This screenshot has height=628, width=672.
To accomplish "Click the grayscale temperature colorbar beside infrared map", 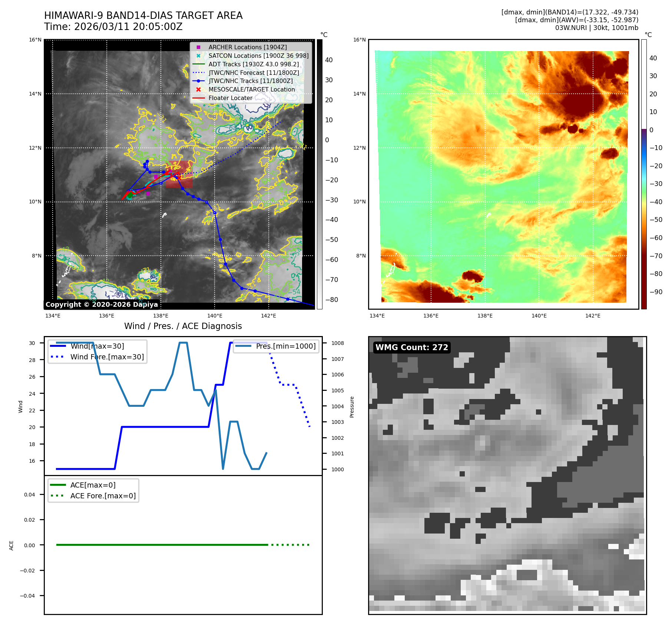I will pyautogui.click(x=320, y=174).
